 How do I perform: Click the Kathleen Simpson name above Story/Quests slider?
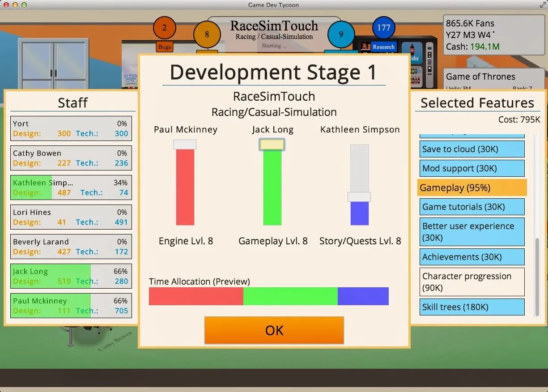click(360, 130)
